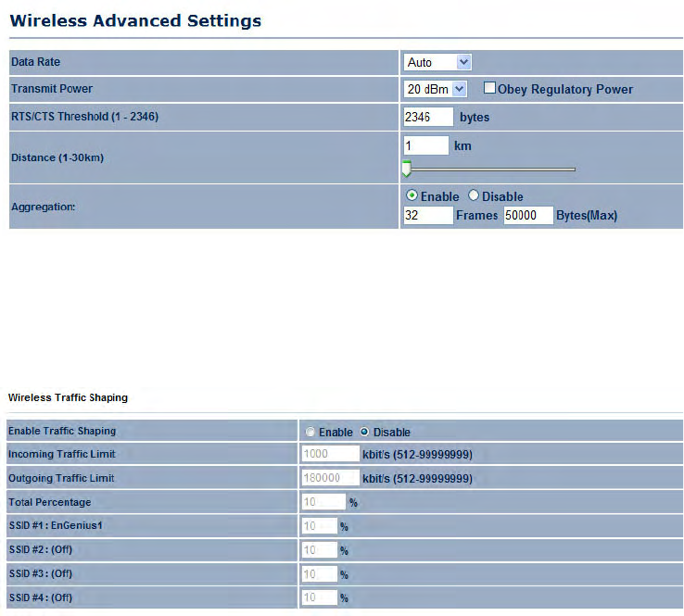
Task: Select Disable for Traffic Shaping
Action: (364, 432)
